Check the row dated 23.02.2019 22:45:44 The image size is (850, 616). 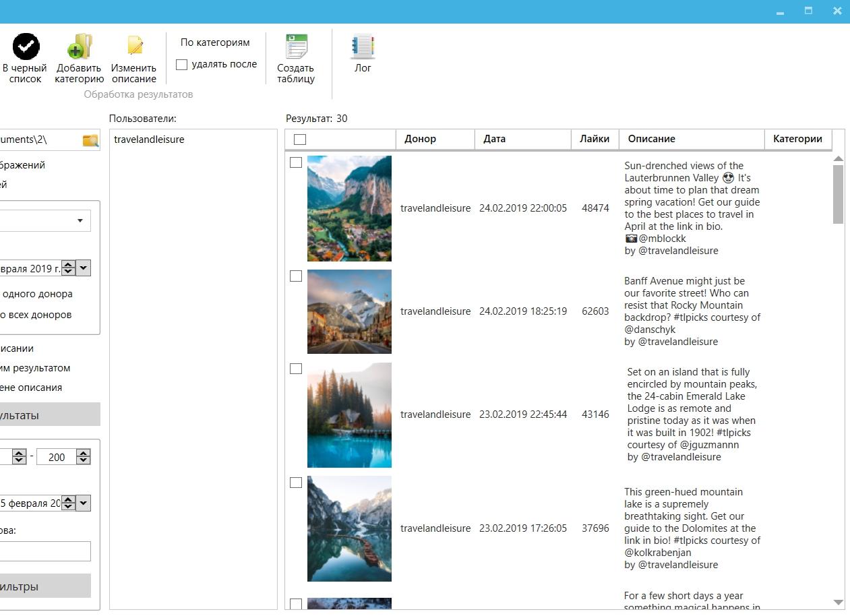(296, 369)
